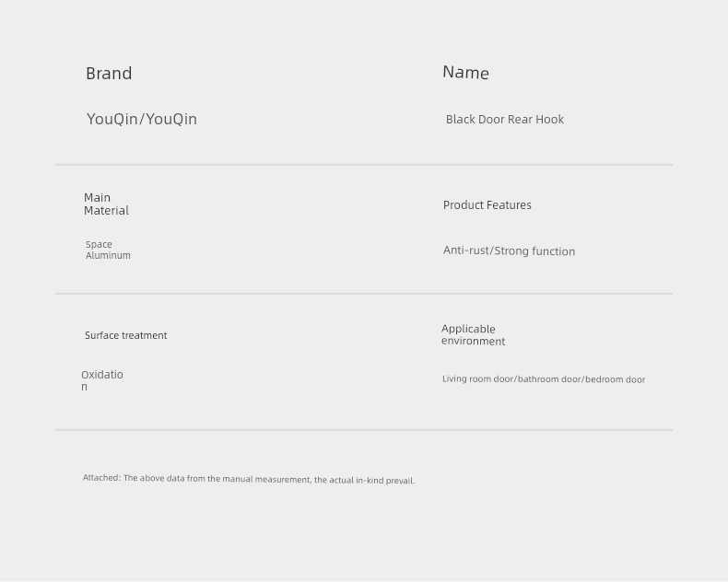Select the Black Door Rear Hook text
Viewport: 728px width, 582px height.
click(505, 120)
